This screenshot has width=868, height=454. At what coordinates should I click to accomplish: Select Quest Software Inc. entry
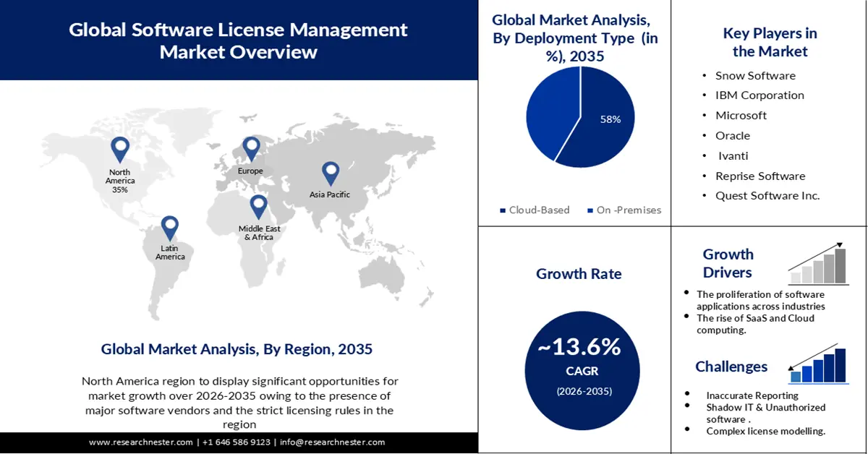click(x=767, y=196)
